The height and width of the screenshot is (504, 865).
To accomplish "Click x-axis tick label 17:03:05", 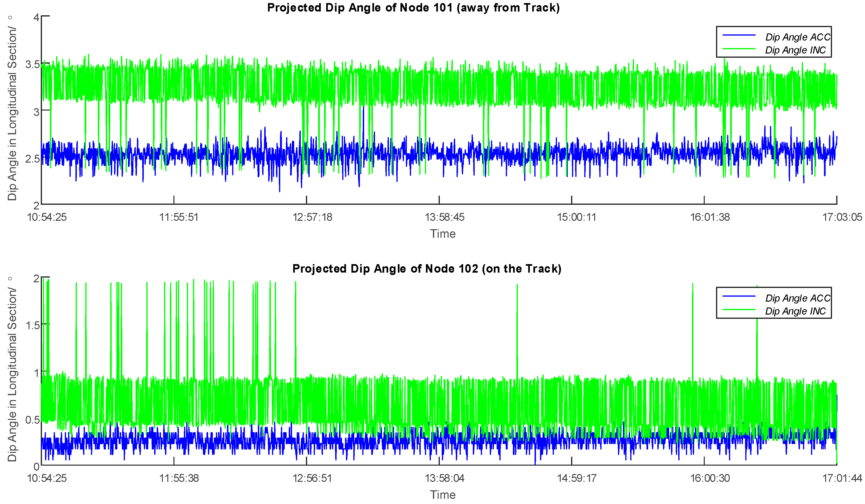I will point(842,217).
